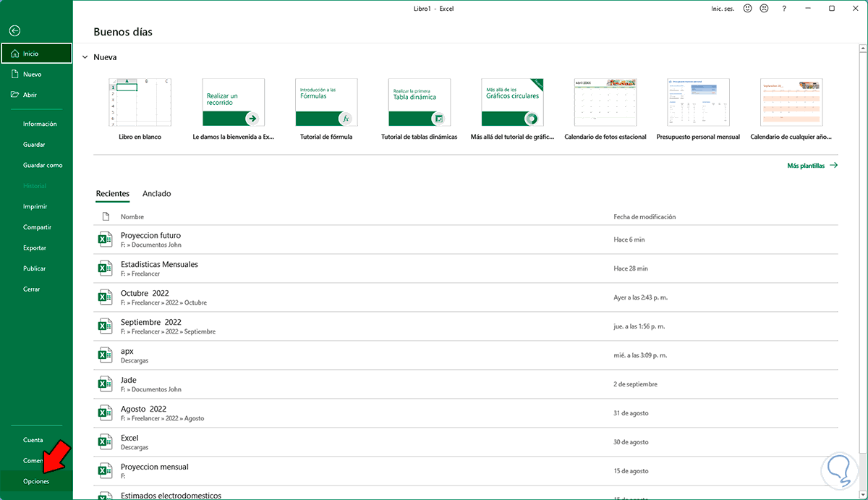Switch to Recientes tab

(x=113, y=194)
